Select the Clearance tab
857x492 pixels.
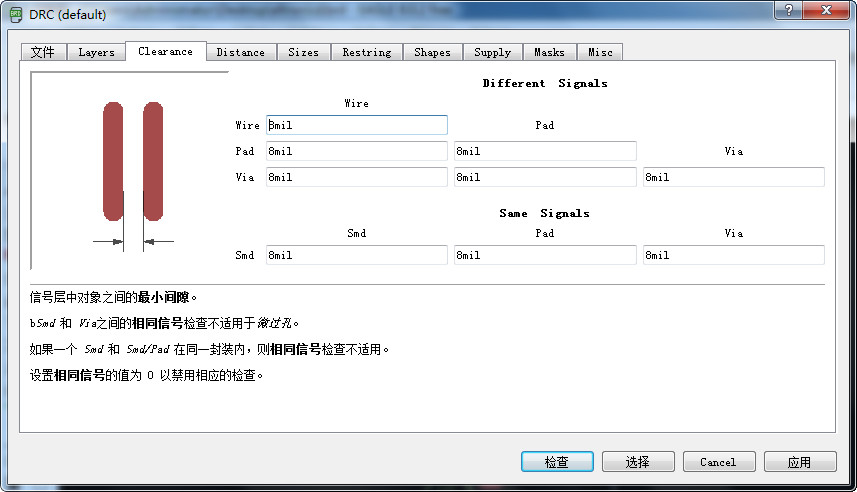point(166,51)
